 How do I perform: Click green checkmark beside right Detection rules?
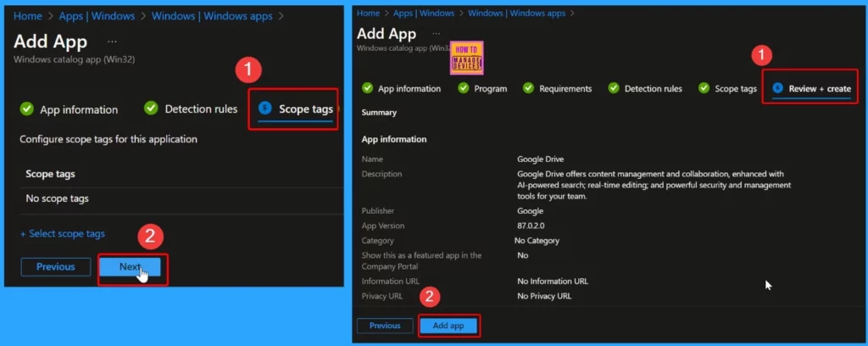[x=614, y=88]
